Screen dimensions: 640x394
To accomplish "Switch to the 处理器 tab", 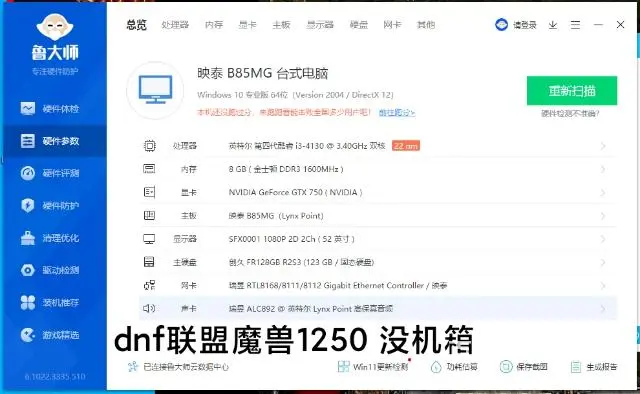I will pos(175,25).
